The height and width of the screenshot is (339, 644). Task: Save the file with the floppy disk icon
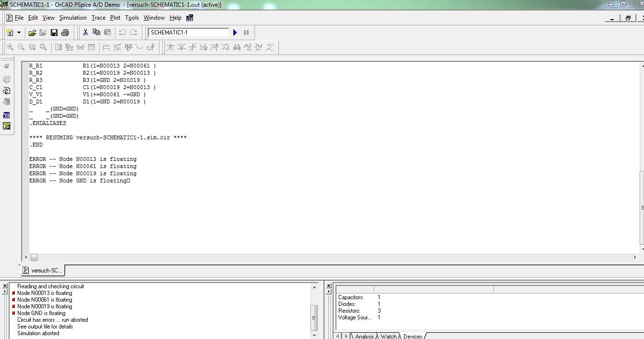tap(54, 33)
